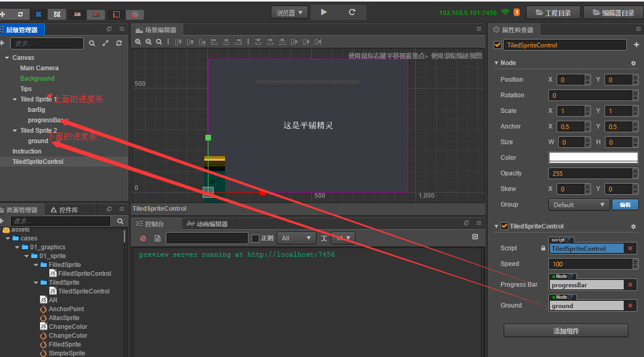
Task: Open the 浏览器 preview platform dropdown
Action: pyautogui.click(x=290, y=12)
